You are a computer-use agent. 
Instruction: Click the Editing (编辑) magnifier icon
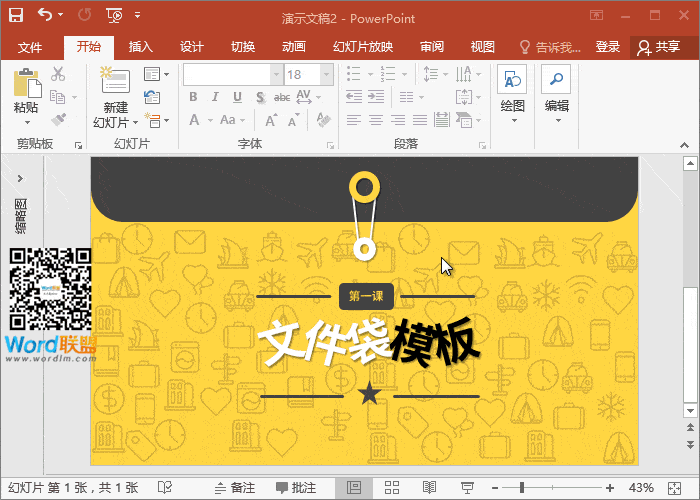(556, 82)
